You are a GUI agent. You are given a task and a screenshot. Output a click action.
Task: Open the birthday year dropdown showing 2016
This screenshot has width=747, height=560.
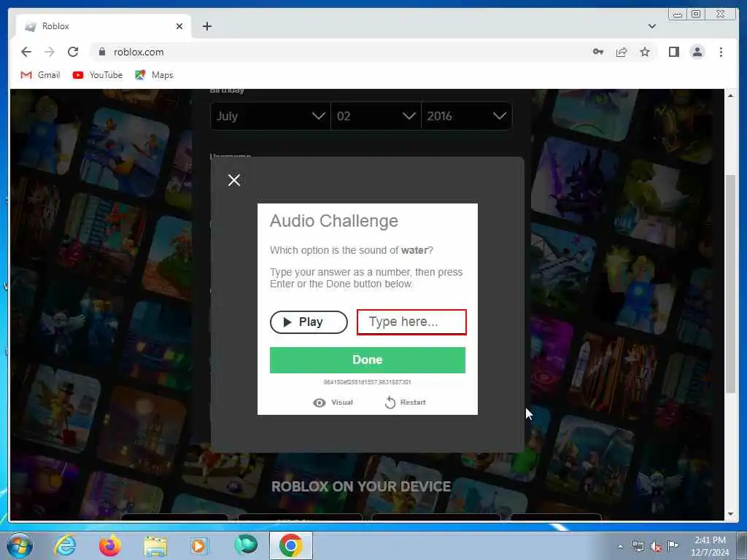pos(466,116)
